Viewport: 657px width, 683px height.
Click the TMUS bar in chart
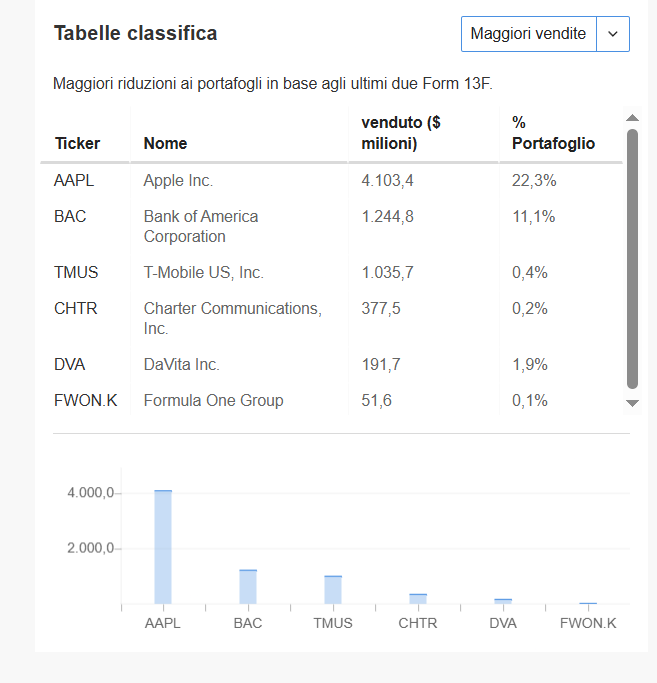tap(333, 590)
